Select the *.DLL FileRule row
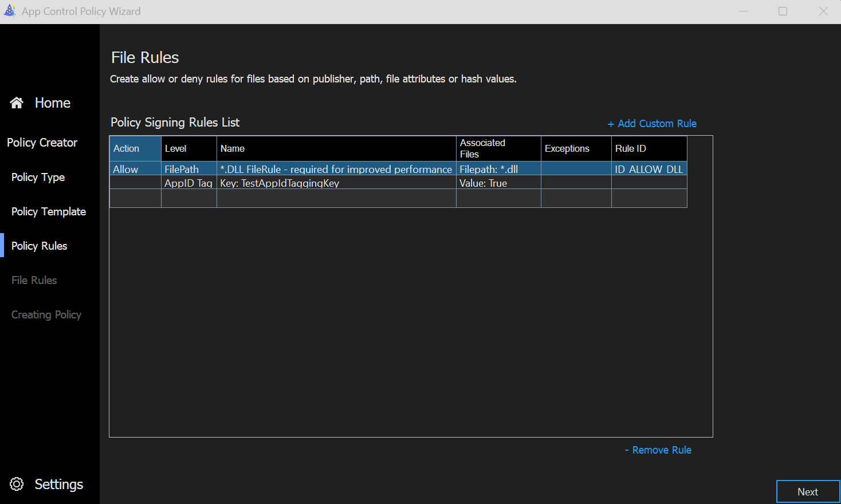Image resolution: width=841 pixels, height=504 pixels. tap(336, 170)
